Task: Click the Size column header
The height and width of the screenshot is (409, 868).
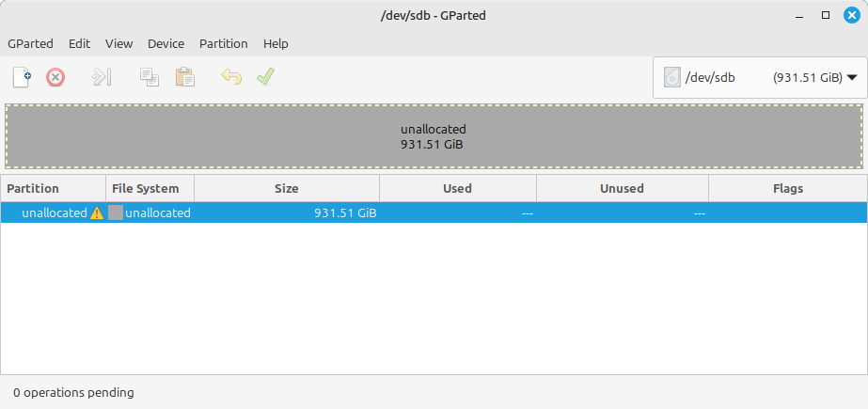Action: [287, 189]
